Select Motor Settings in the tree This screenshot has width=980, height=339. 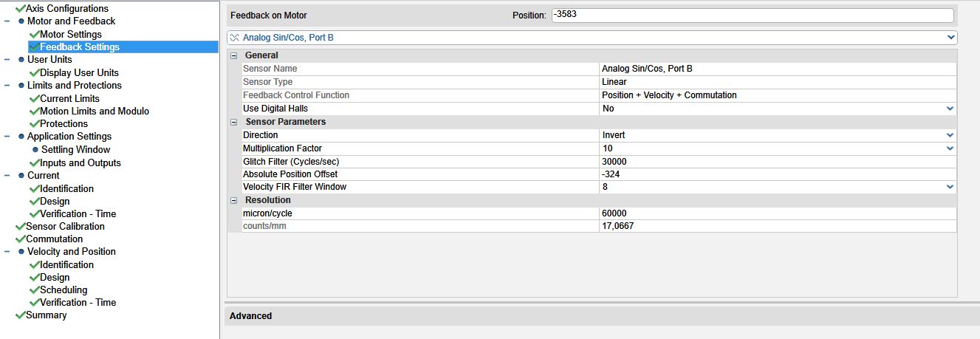(70, 34)
